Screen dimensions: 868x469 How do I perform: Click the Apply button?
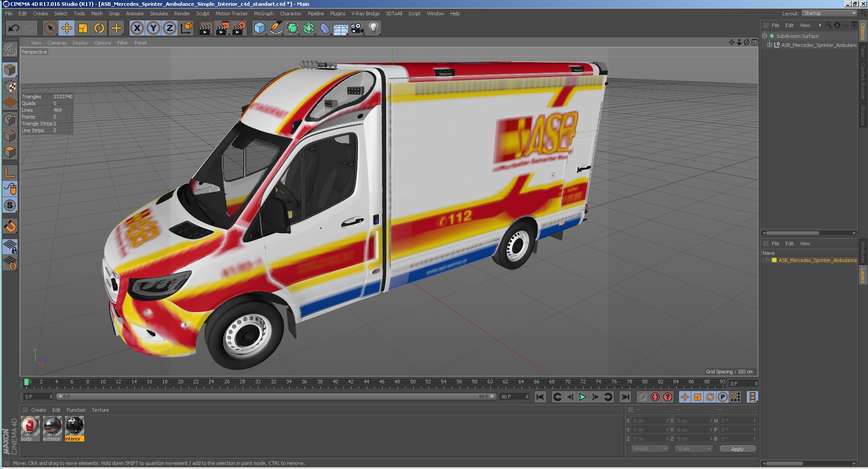[737, 449]
